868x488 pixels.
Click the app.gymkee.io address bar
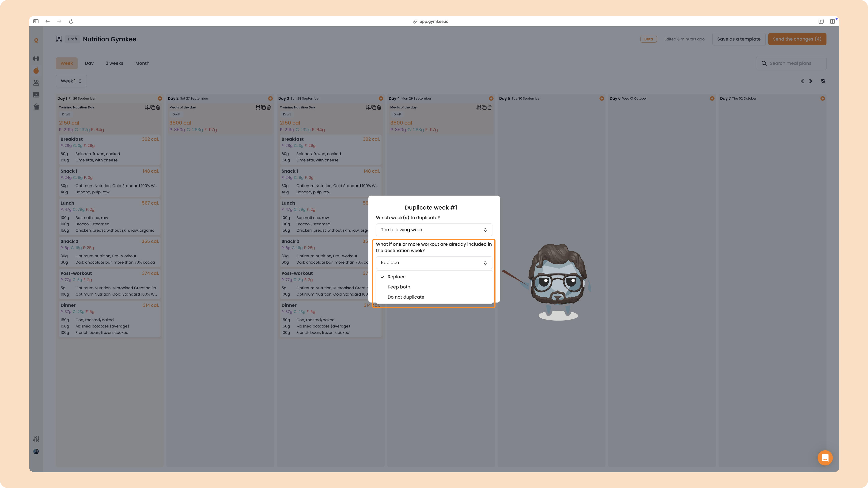click(431, 21)
